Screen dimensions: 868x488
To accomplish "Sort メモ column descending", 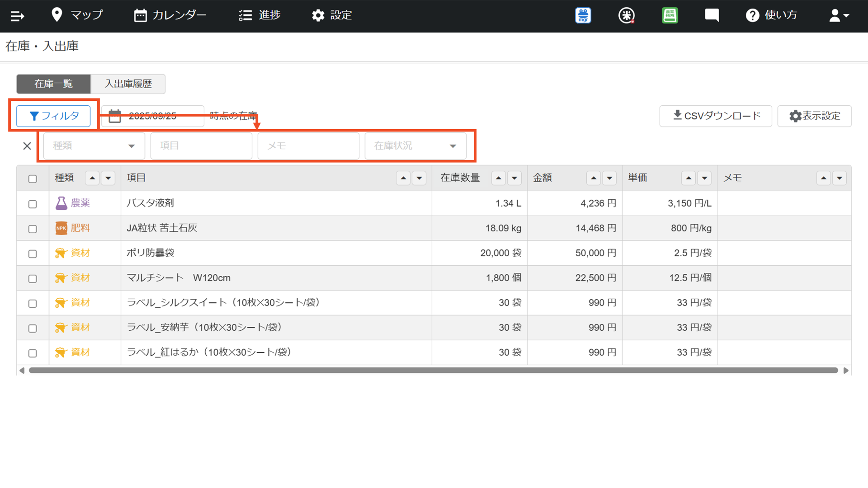I will pos(840,178).
